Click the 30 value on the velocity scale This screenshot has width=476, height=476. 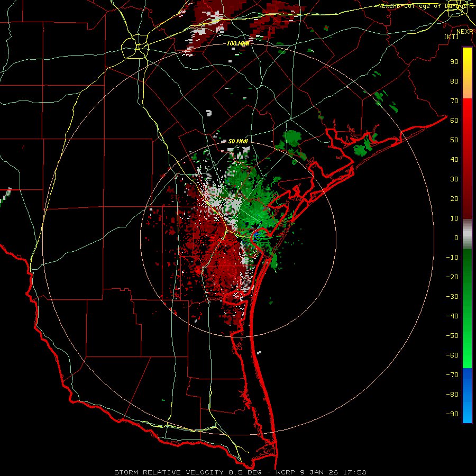(x=454, y=179)
